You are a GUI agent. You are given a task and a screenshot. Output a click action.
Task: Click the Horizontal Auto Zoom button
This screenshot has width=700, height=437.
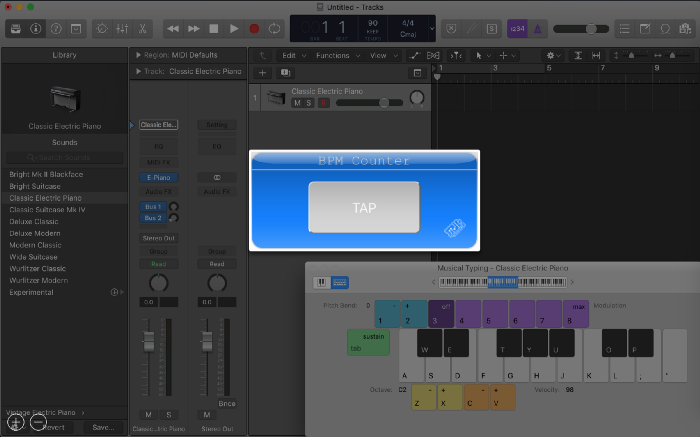point(596,55)
